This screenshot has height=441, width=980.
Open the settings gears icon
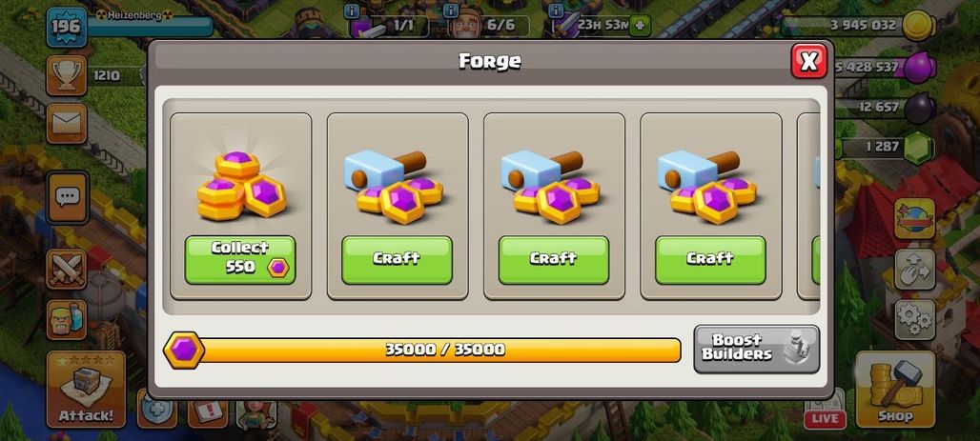click(915, 319)
